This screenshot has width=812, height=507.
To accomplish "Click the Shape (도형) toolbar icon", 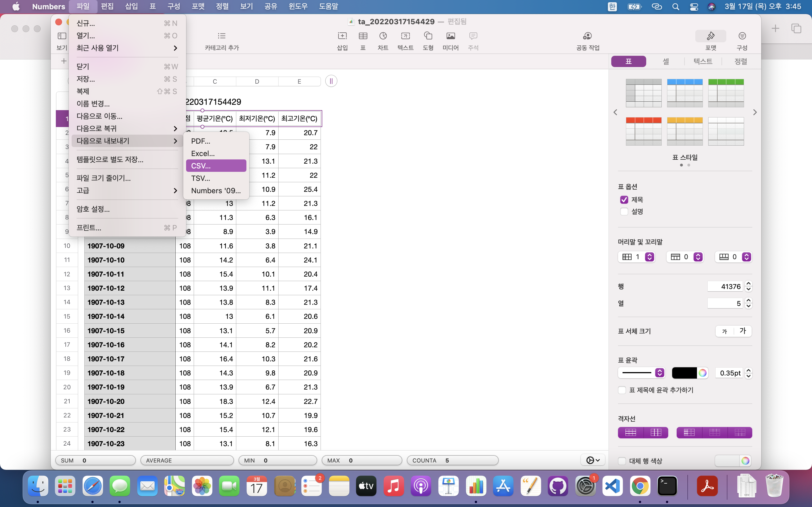I will pos(428,36).
